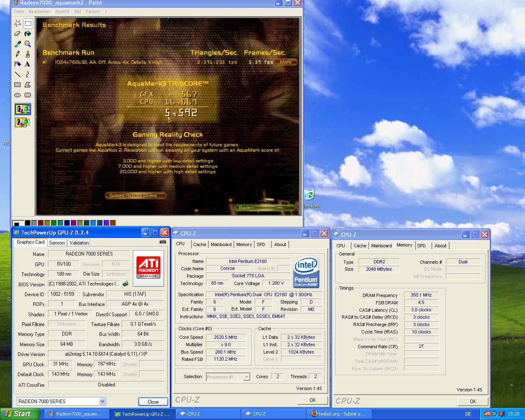Select the Brush tool in Paint

coord(28,54)
